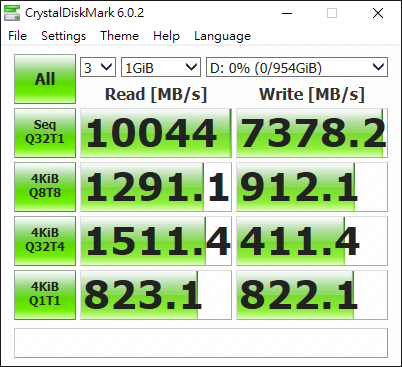Expand the test count dropdown showing 3
Image resolution: width=402 pixels, height=367 pixels.
[98, 67]
